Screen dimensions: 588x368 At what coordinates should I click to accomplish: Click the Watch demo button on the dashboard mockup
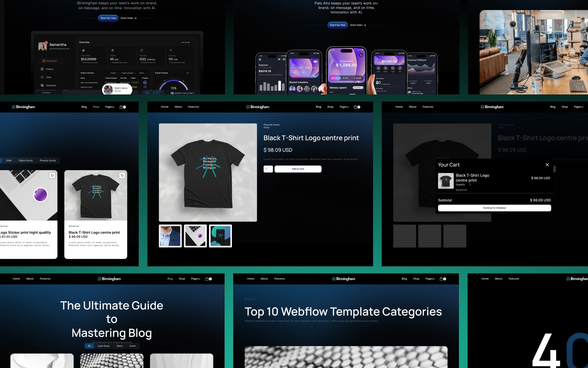[117, 89]
